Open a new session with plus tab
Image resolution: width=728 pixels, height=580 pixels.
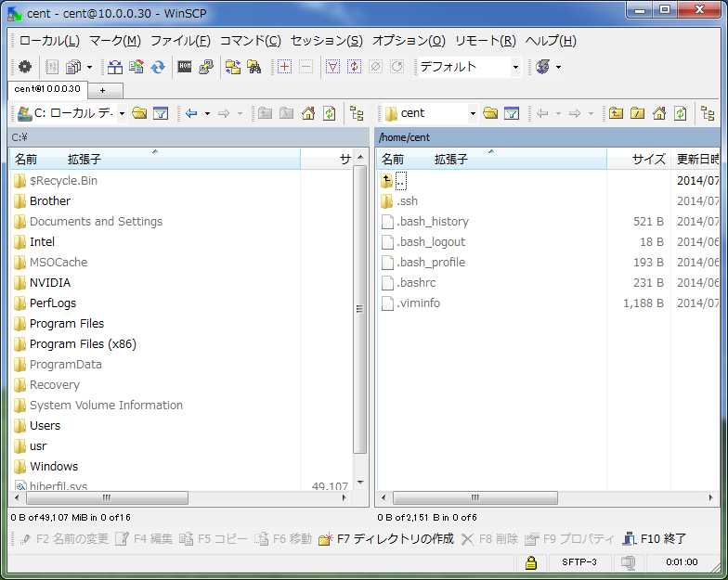click(x=106, y=91)
